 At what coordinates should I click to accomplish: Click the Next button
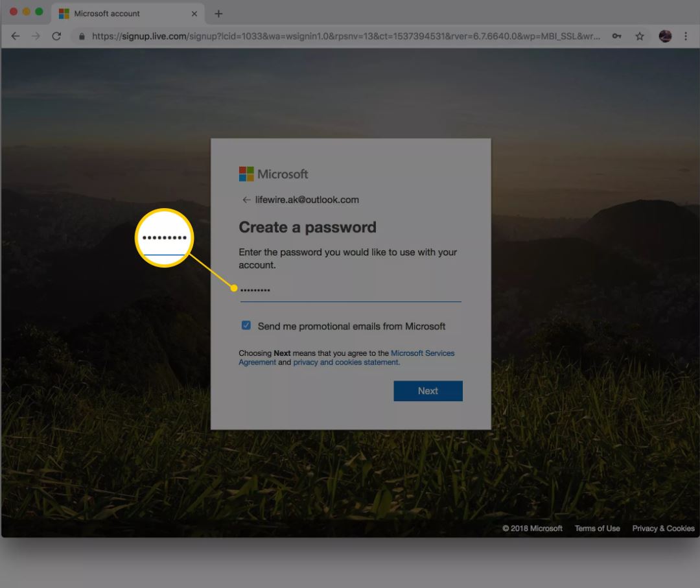pos(428,391)
